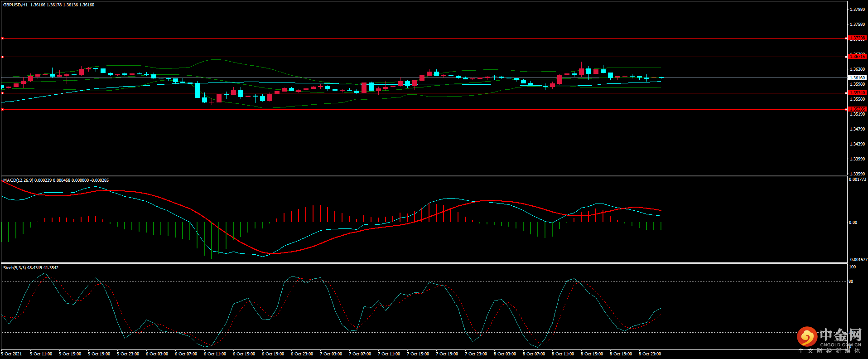Screen dimensions: 868x359
Task: Click the 1.35740 red price tag
Action: click(857, 93)
